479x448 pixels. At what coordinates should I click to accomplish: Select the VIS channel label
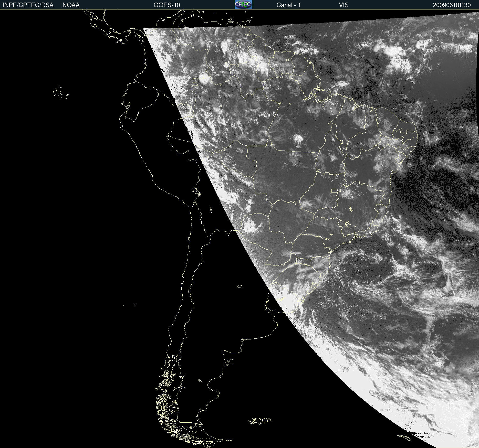(x=343, y=5)
